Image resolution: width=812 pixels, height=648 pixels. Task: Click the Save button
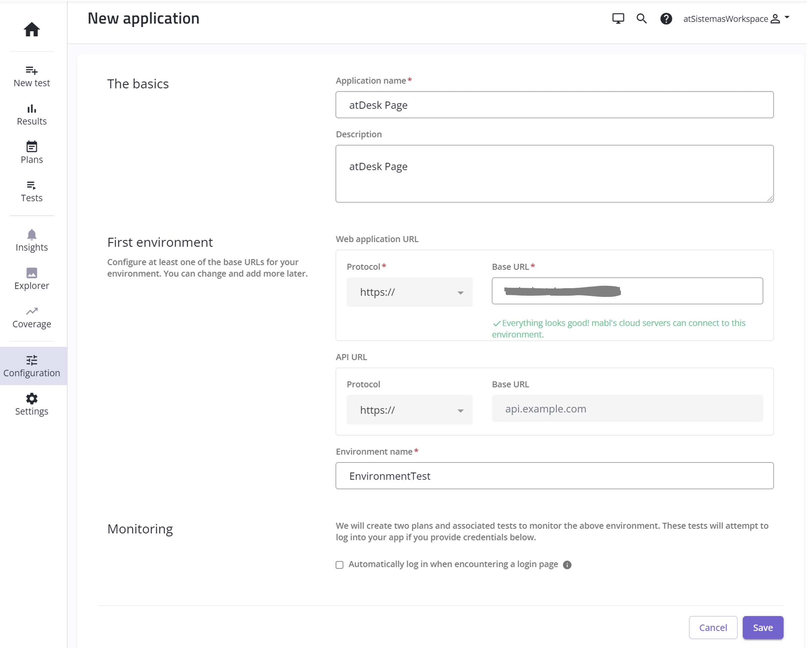point(763,627)
